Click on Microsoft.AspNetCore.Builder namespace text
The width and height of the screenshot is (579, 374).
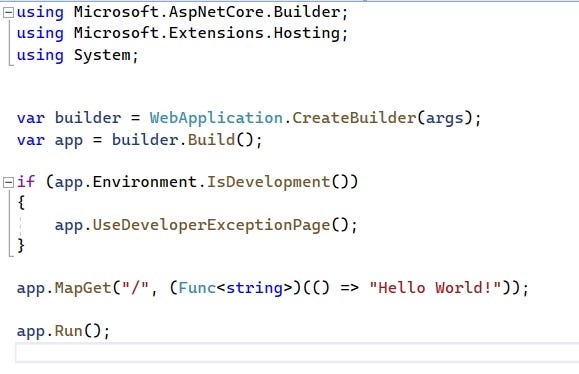click(x=207, y=12)
